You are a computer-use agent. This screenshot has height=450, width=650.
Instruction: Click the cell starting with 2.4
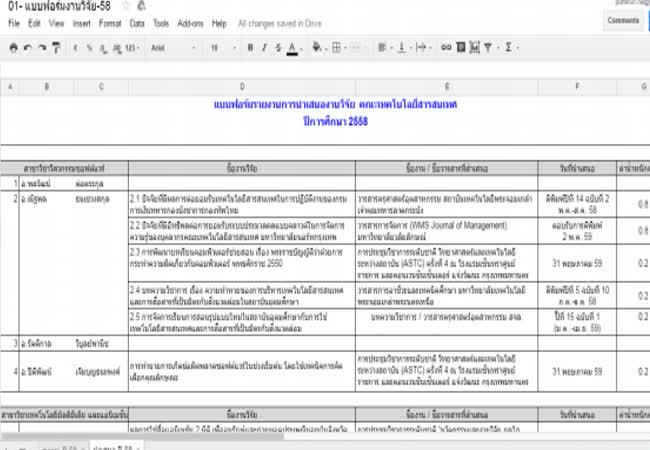click(242, 295)
